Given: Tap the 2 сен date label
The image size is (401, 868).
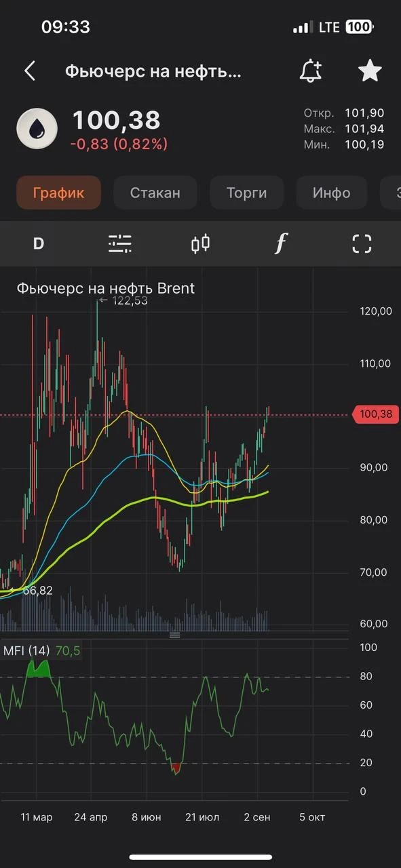Looking at the screenshot, I should pos(257,817).
